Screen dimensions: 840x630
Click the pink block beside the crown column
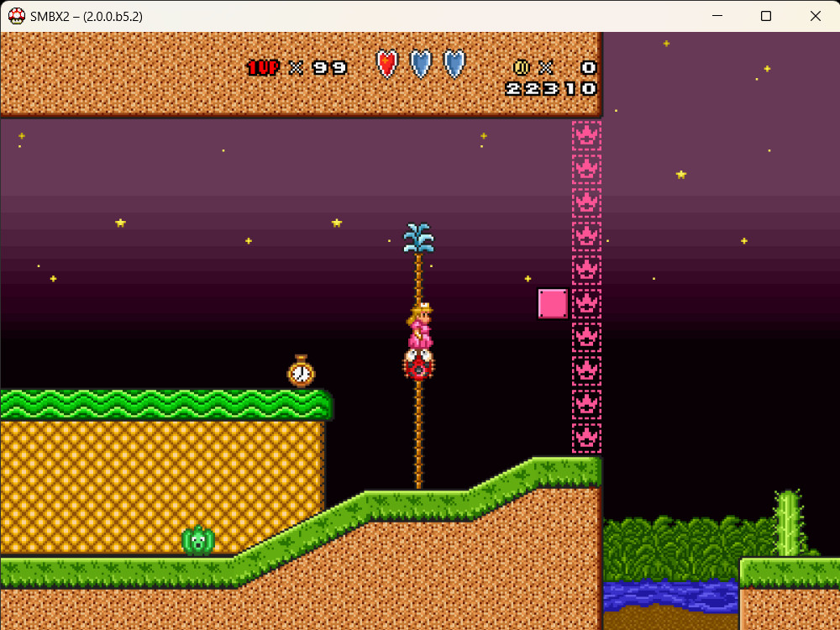click(552, 304)
